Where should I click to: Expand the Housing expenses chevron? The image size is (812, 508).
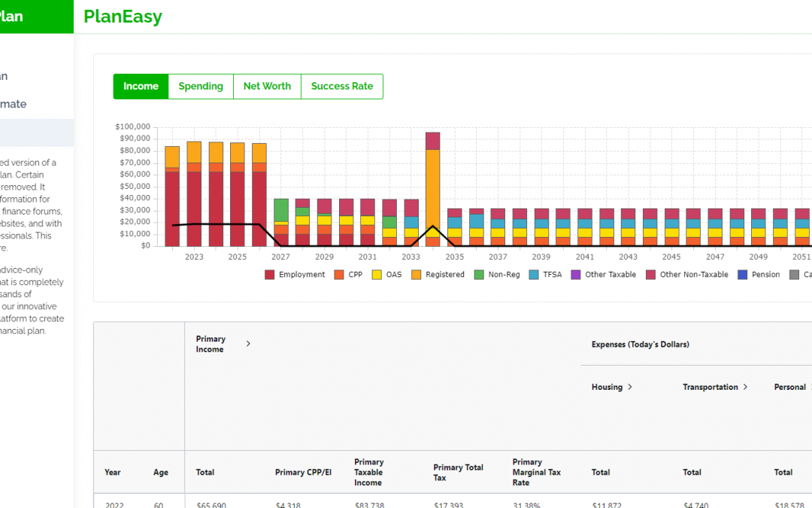pos(630,387)
